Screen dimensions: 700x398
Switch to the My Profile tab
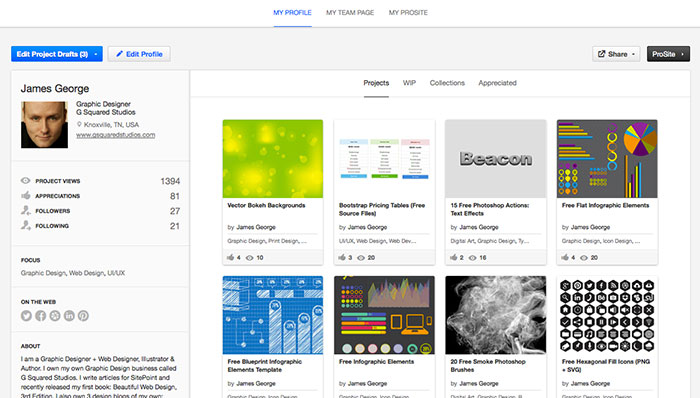292,13
